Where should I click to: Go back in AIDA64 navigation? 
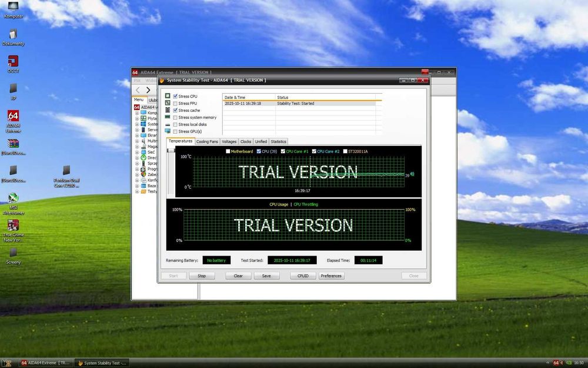coord(138,89)
